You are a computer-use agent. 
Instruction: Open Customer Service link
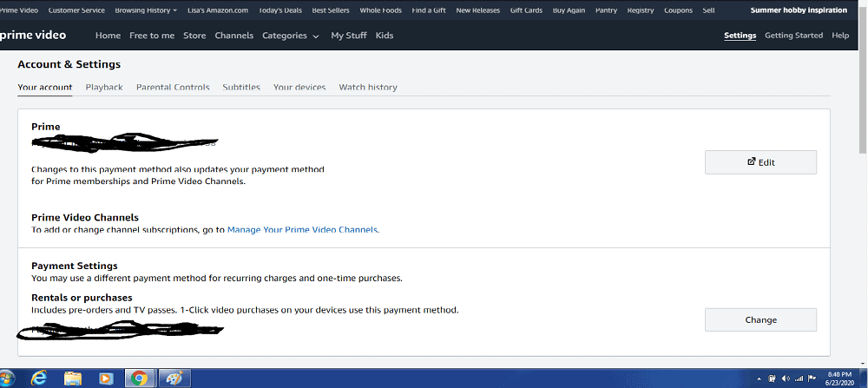(x=76, y=10)
